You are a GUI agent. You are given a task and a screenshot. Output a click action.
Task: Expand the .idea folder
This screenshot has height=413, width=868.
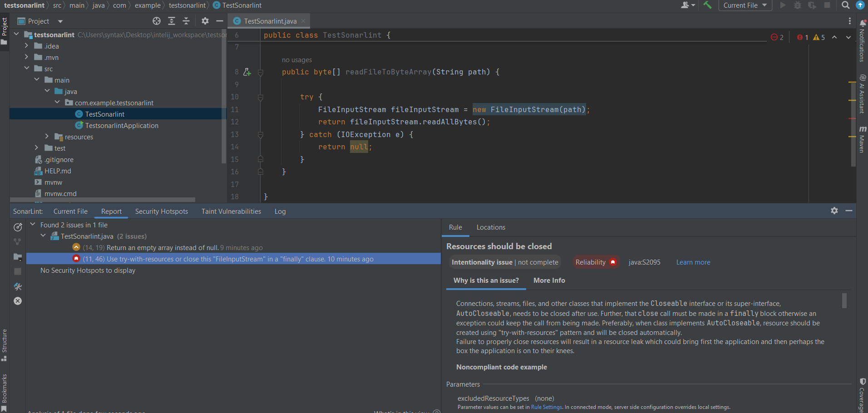(27, 45)
